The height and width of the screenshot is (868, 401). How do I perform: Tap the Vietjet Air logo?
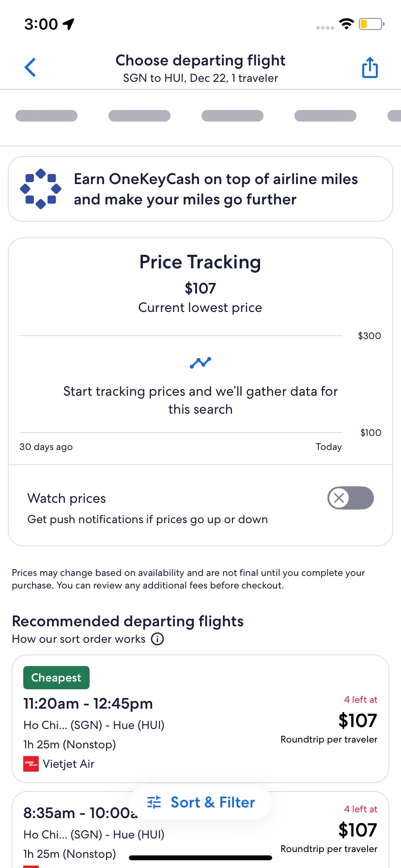coord(31,764)
